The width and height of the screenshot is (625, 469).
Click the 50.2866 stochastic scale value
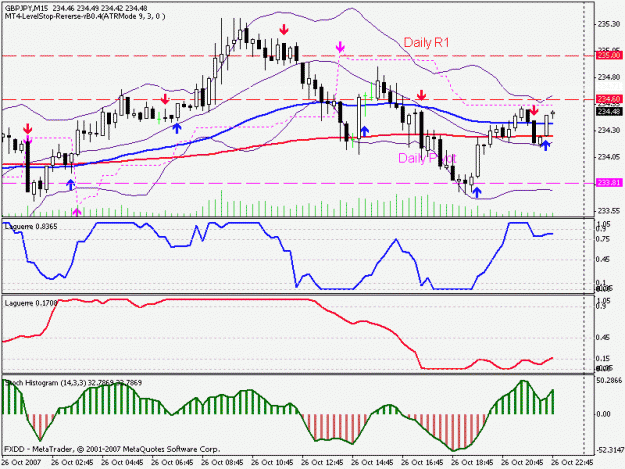[609, 381]
